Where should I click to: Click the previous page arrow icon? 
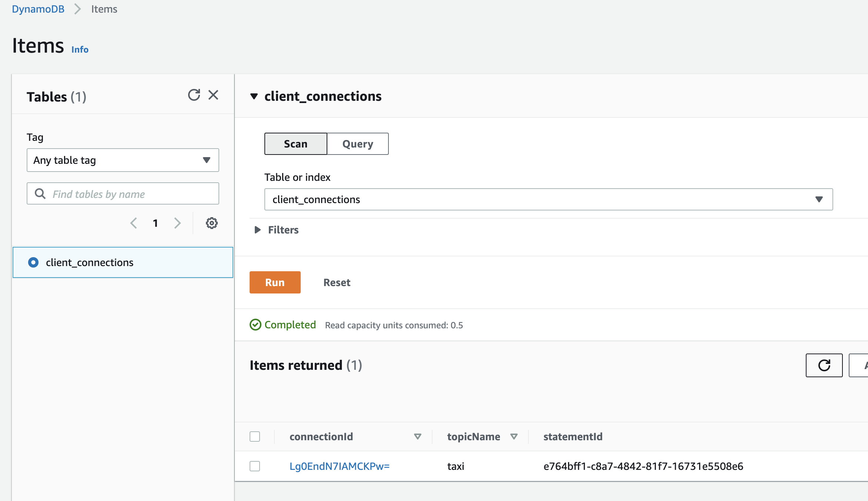click(134, 223)
